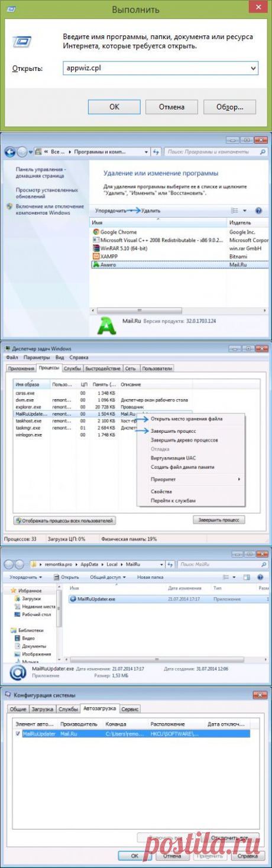272x868 pixels.
Task: Click Отмена in the Run dialog
Action: 172,107
